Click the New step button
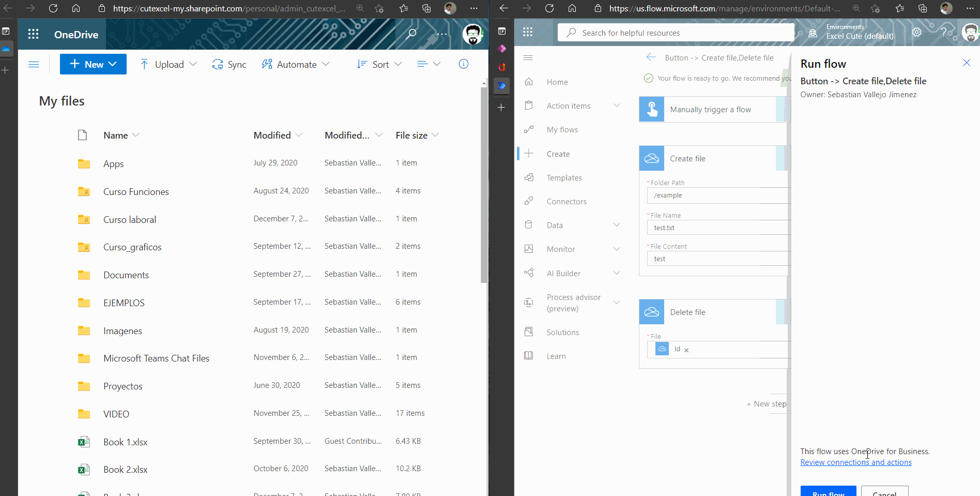Viewport: 980px width, 496px height. click(x=767, y=404)
